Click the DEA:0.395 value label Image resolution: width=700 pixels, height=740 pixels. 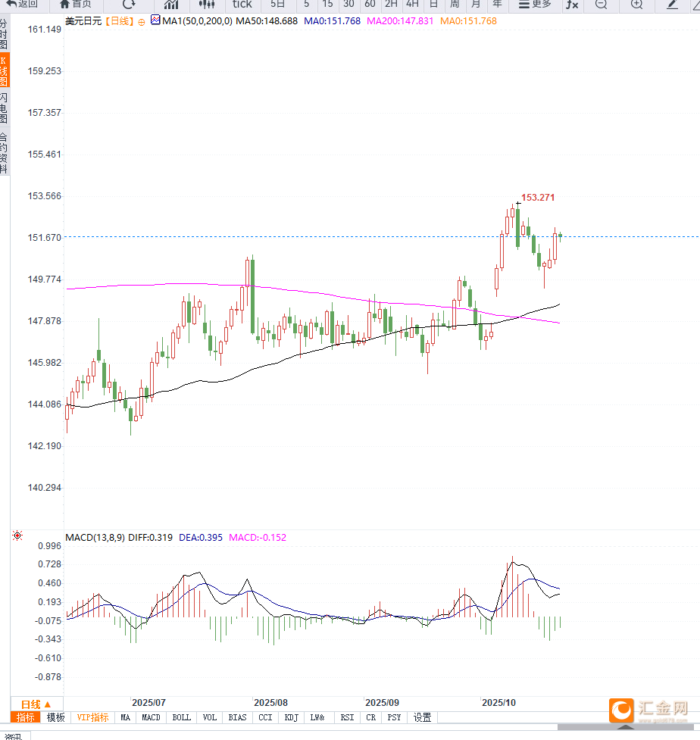pos(201,538)
